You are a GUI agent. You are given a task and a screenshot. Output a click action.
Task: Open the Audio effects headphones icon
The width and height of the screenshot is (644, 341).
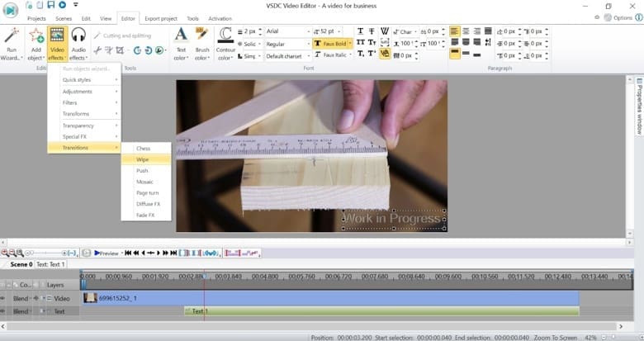78,36
